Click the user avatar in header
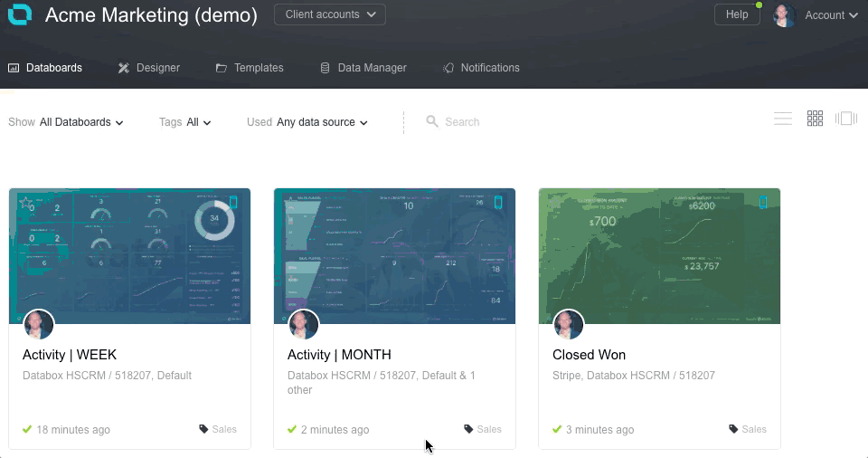This screenshot has height=458, width=868. pyautogui.click(x=784, y=15)
